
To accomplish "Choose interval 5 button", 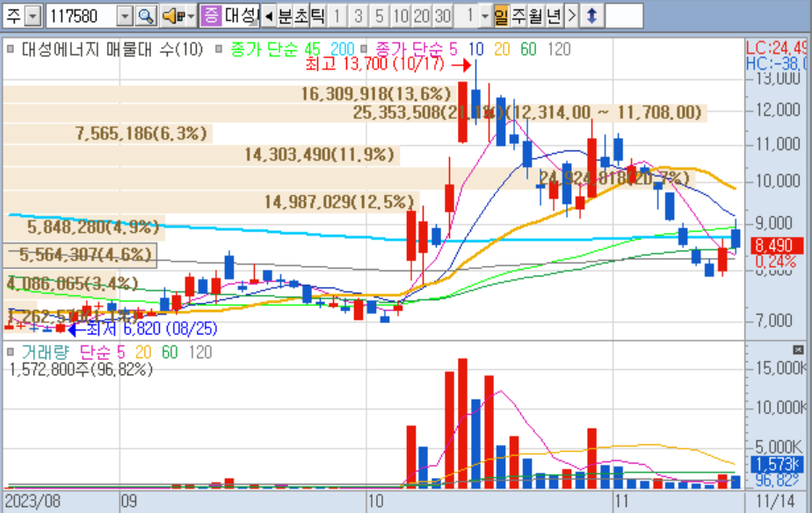I will [379, 17].
